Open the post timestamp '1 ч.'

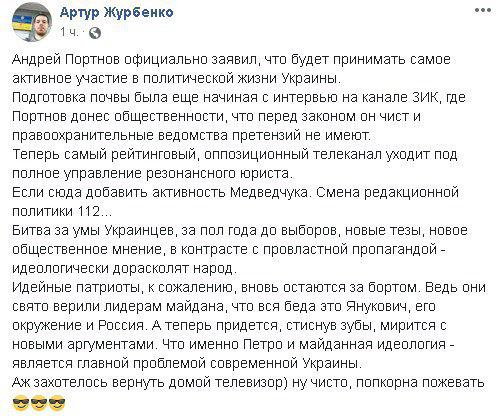point(69,33)
